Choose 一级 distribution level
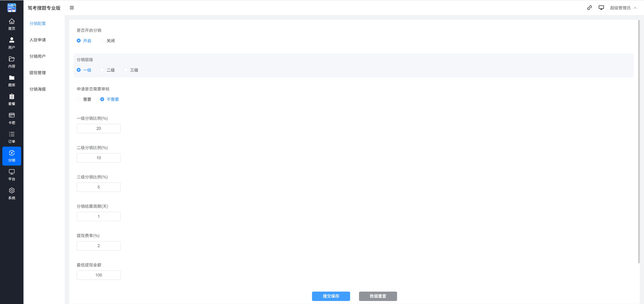644x304 pixels. pyautogui.click(x=84, y=70)
